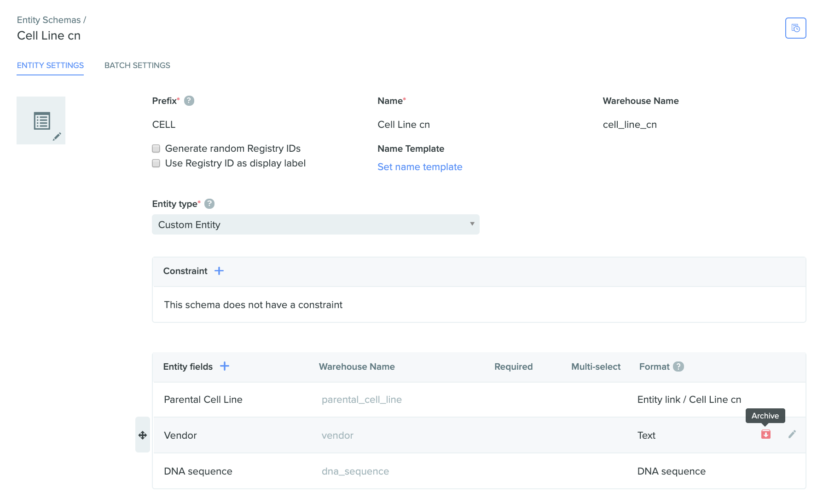Viewport: 823px width, 504px height.
Task: Click the Vendor row move handle
Action: (x=143, y=435)
